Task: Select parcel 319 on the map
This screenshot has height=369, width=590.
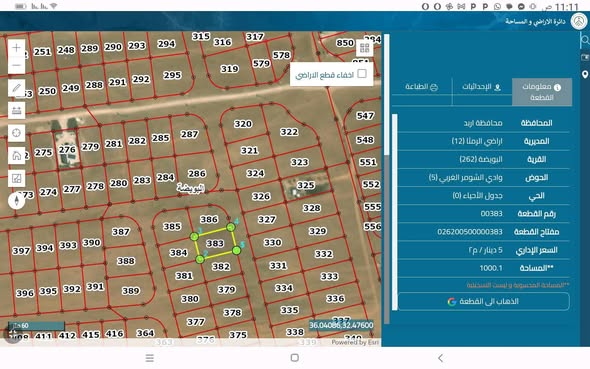Action: pyautogui.click(x=230, y=69)
